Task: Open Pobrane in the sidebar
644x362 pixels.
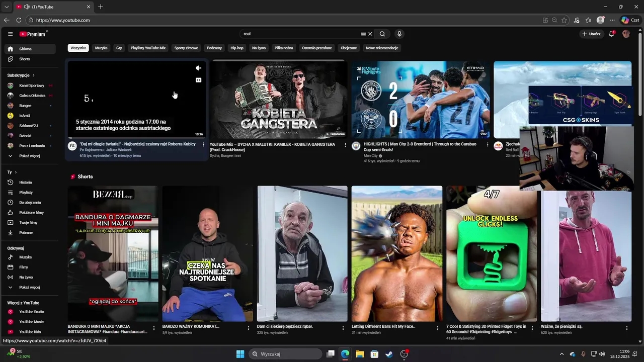Action: coord(31,232)
